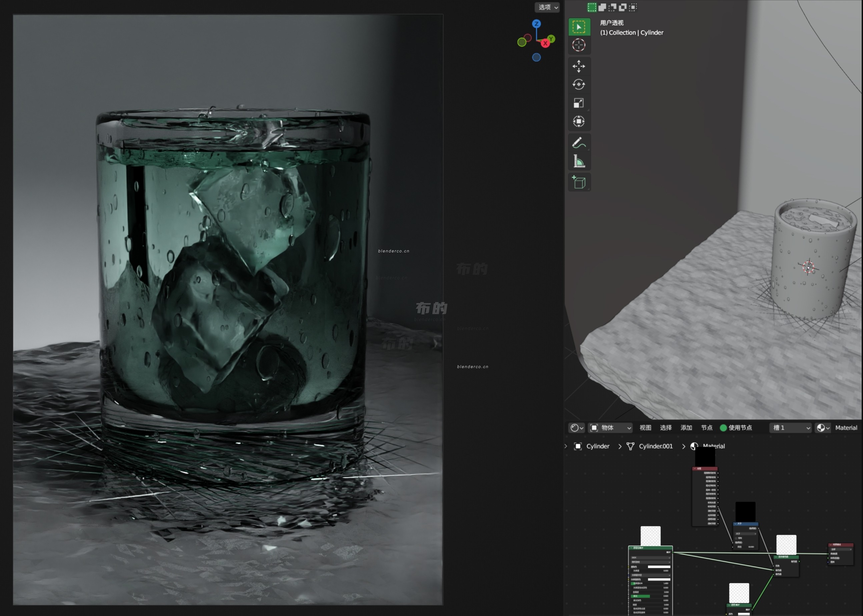The width and height of the screenshot is (863, 616).
Task: Collapse the blue math node
Action: [736, 524]
